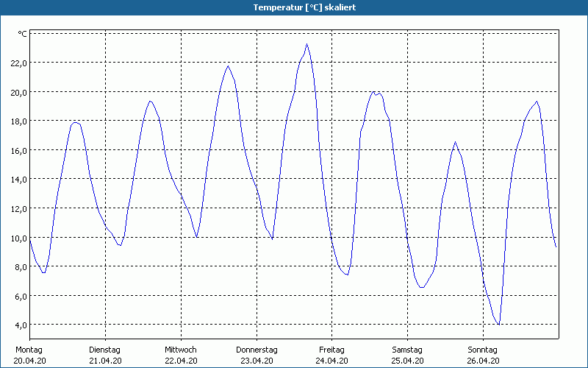This screenshot has width=588, height=368.
Task: Click the lowest temperature point on the curve
Action: pyautogui.click(x=499, y=324)
